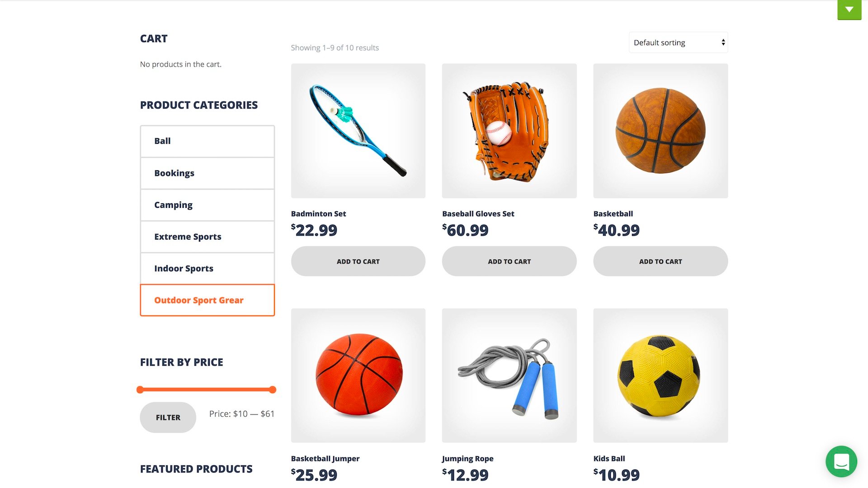
Task: Select the Bookings category
Action: (x=208, y=173)
